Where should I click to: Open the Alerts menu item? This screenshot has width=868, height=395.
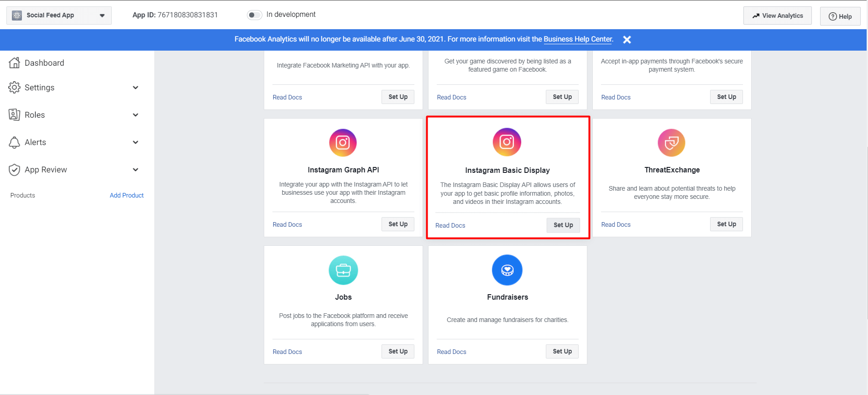click(x=35, y=142)
